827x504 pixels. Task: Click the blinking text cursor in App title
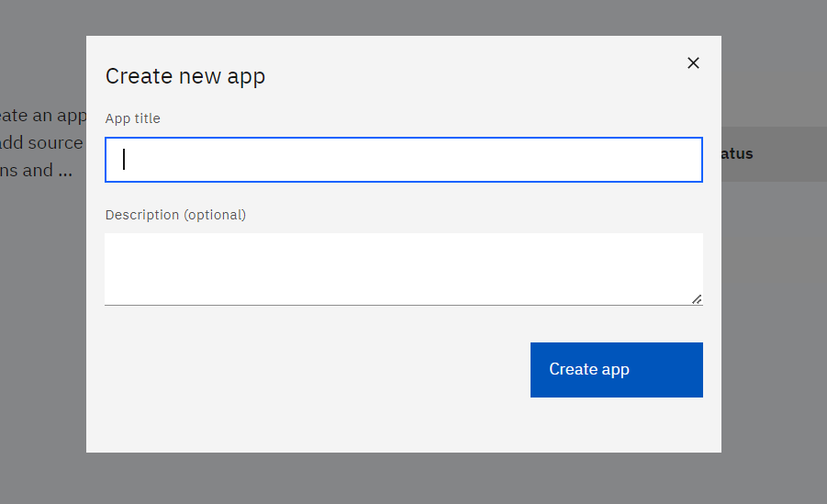[124, 160]
